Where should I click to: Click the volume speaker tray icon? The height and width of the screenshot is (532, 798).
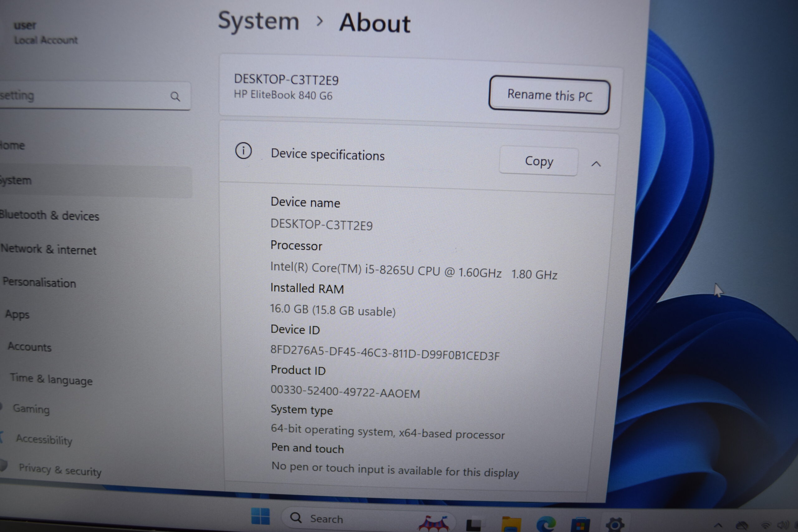pos(784,525)
